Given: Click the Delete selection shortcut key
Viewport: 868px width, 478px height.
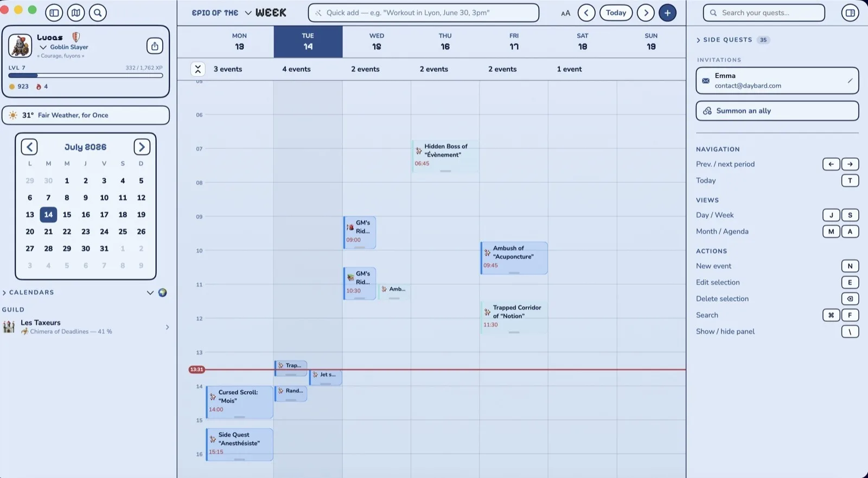Looking at the screenshot, I should click(850, 299).
